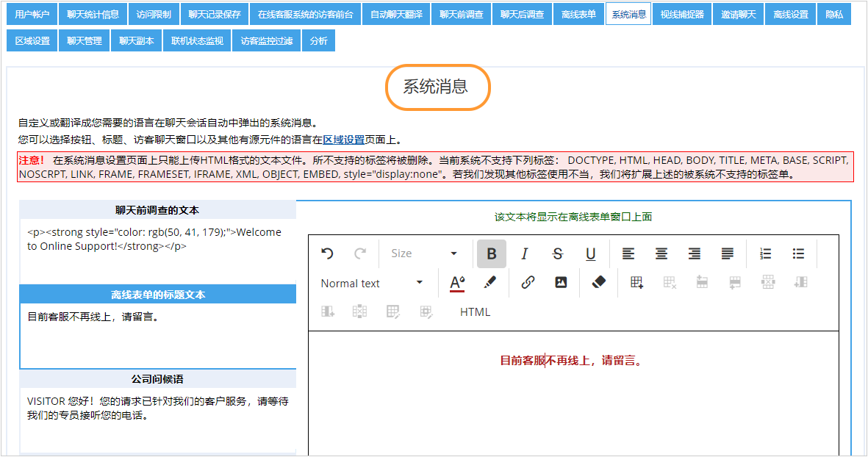This screenshot has height=457, width=868.
Task: Click the delete table icon
Action: click(x=670, y=283)
